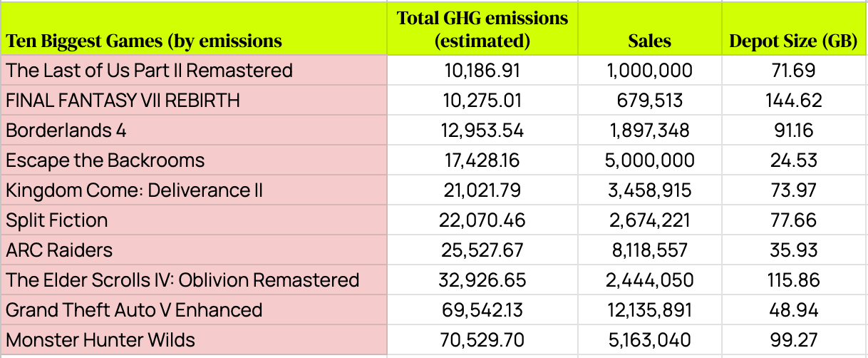Select the sales figure 12,135,891
Viewport: 868px width, 358px height.
649,310
